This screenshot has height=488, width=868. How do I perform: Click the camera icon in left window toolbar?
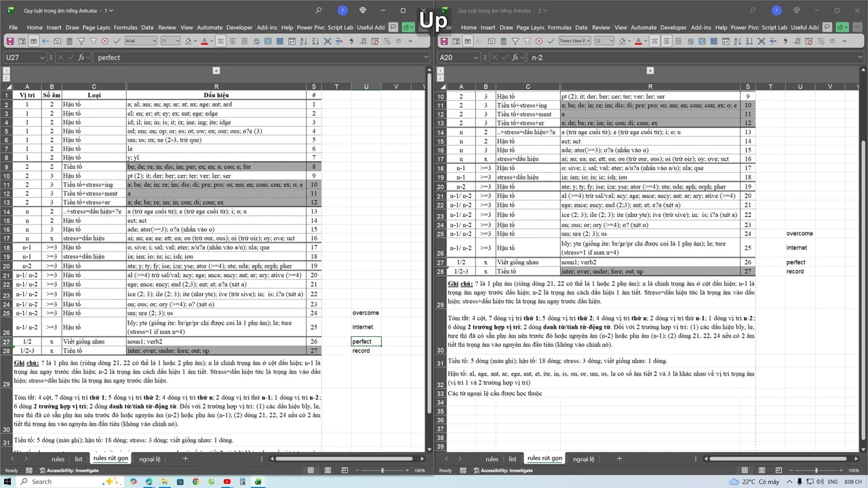[58, 41]
